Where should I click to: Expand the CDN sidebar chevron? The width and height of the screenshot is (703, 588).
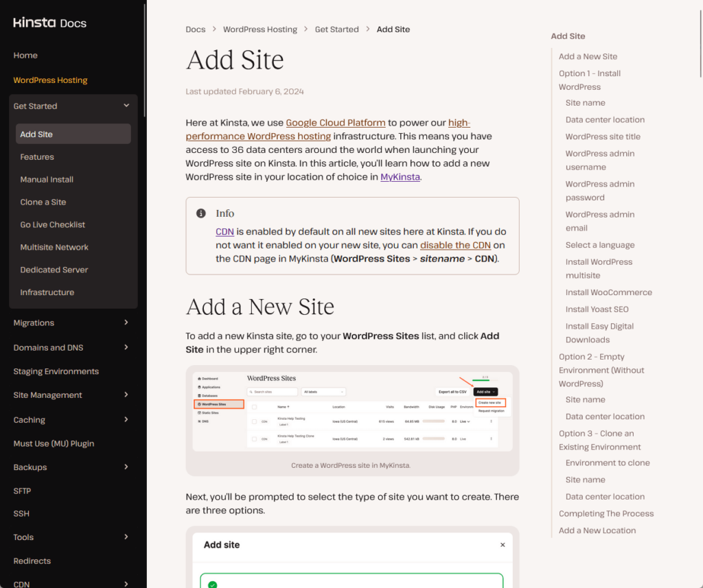coord(126,584)
